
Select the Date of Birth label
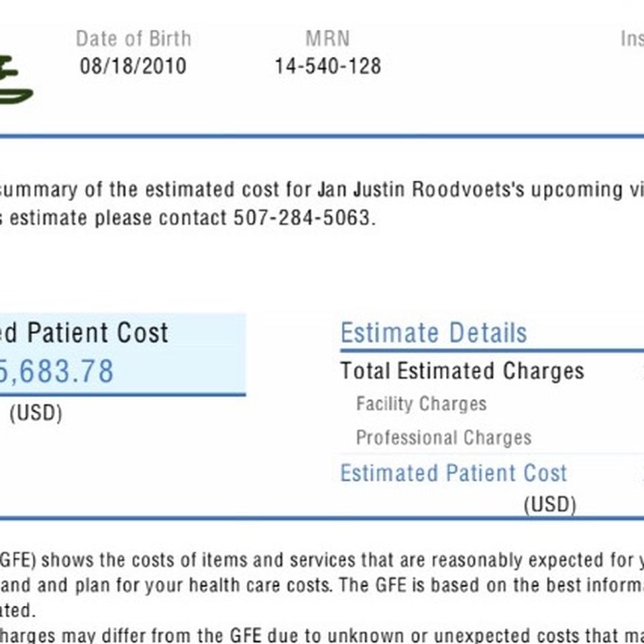(x=133, y=39)
